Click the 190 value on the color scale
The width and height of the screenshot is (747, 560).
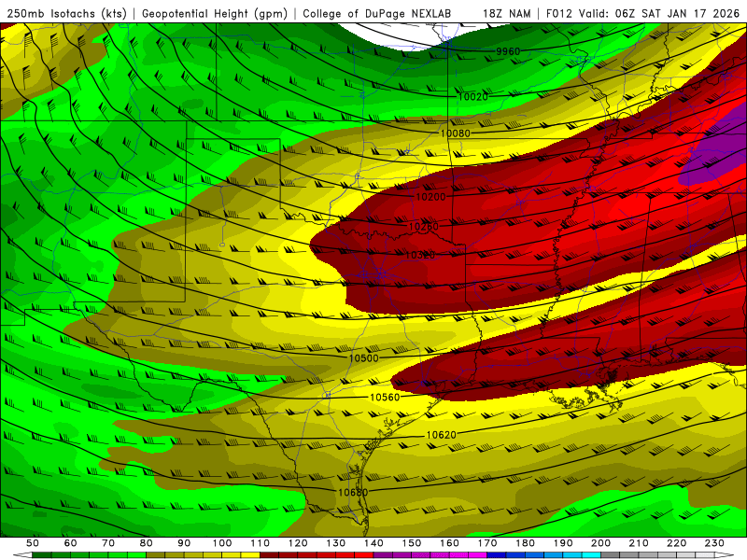563,543
